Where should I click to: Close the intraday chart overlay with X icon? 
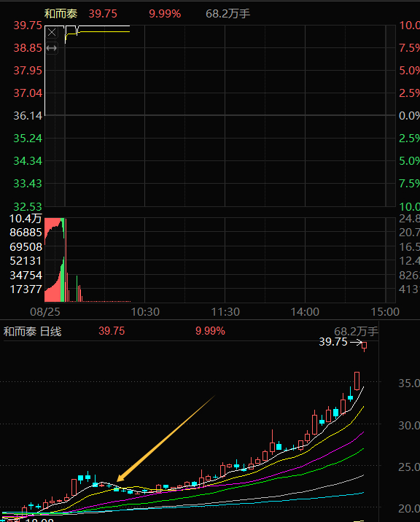[52, 32]
